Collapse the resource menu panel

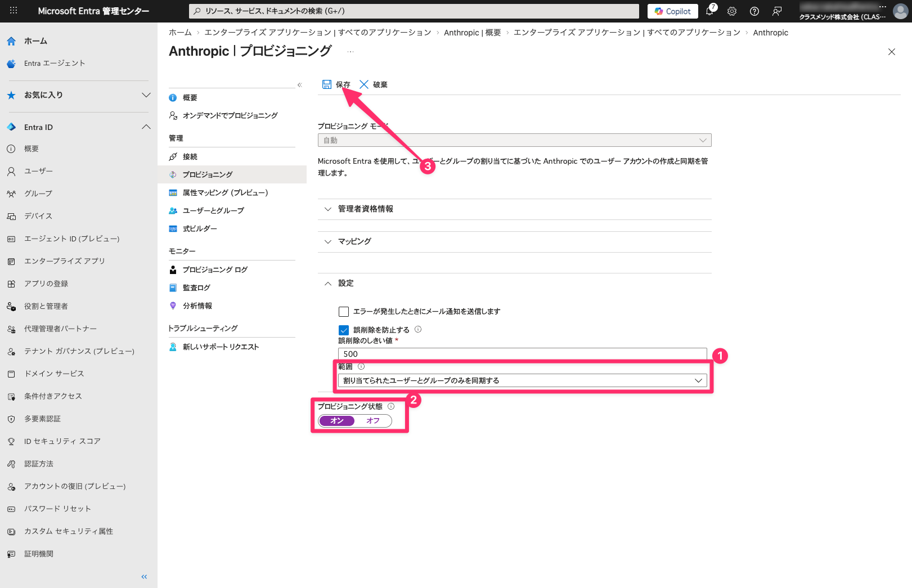tap(300, 85)
